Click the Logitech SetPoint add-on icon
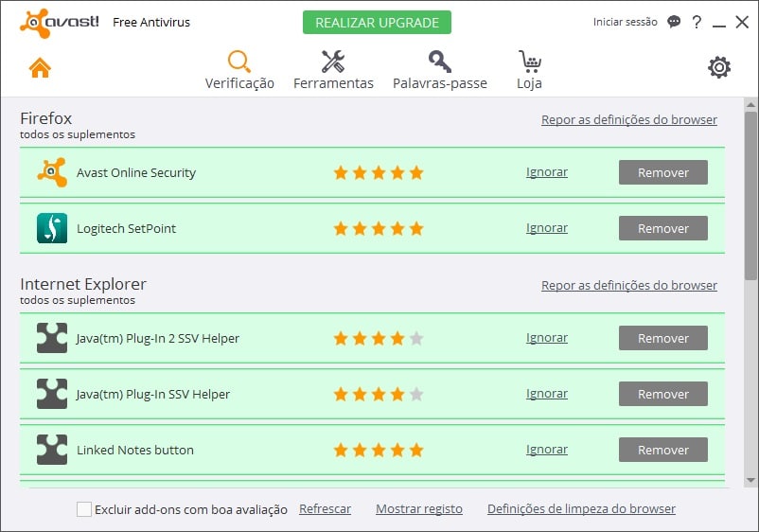 tap(52, 228)
